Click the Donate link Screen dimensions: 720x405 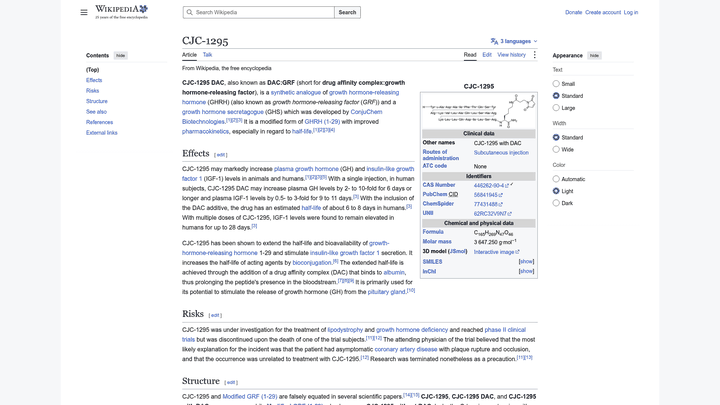(573, 12)
